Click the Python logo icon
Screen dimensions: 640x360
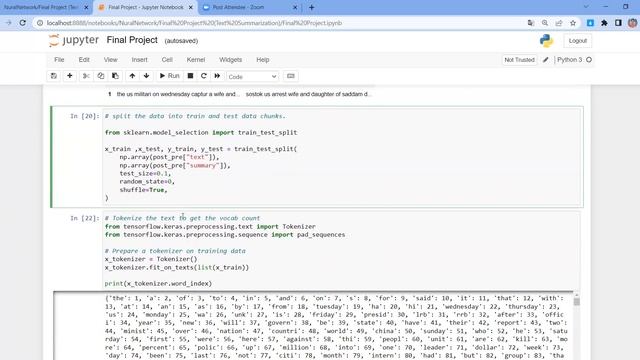coord(546,40)
